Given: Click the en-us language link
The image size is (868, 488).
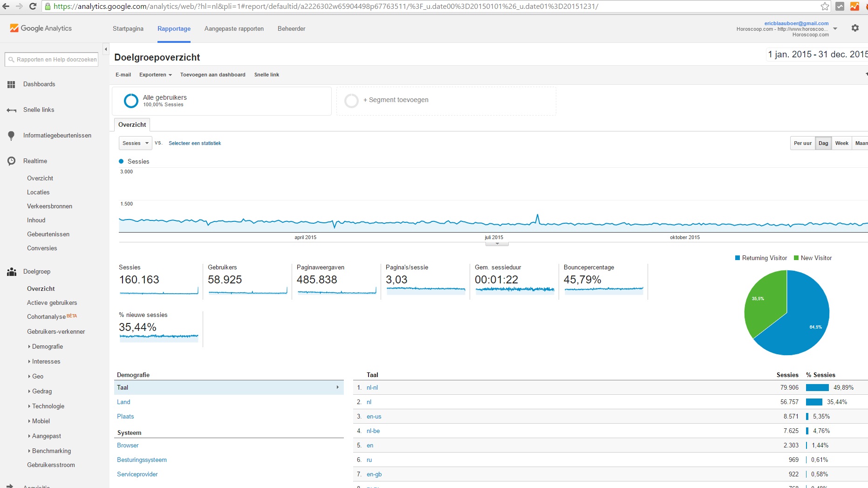Looking at the screenshot, I should (374, 417).
